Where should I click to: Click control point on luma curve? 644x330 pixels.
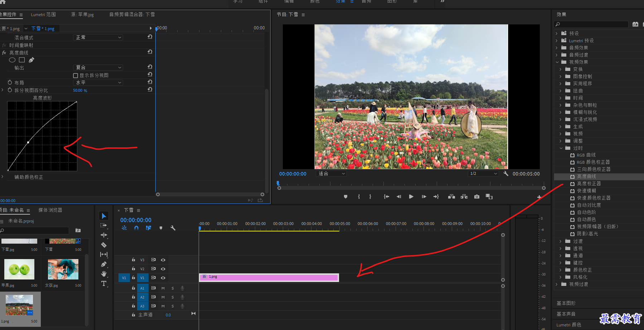pyautogui.click(x=28, y=142)
